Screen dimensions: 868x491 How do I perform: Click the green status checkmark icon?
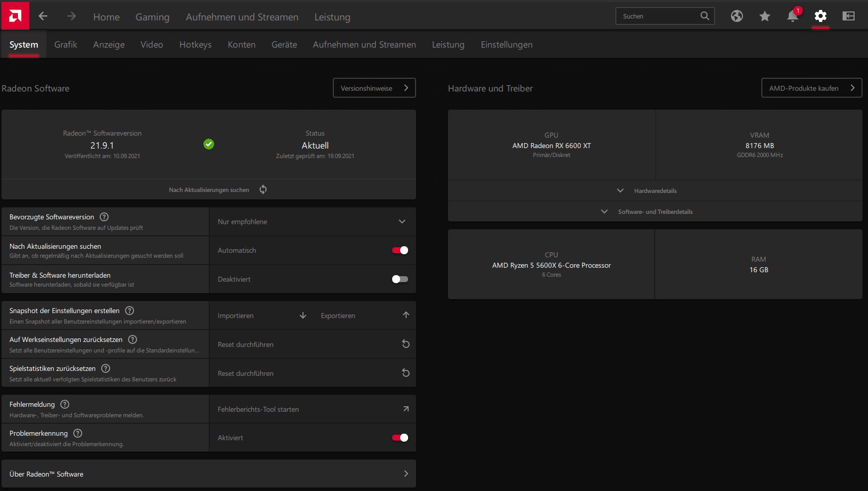[209, 144]
